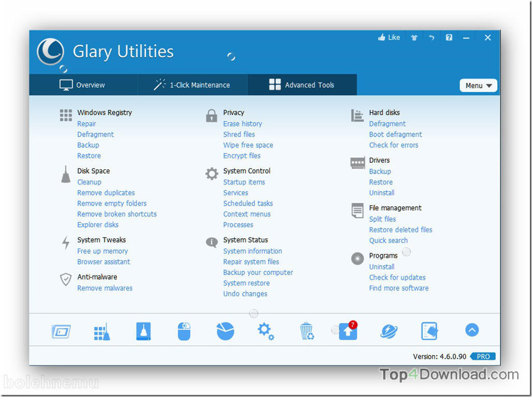Click the Hard disks icon
This screenshot has height=397, width=532.
pyautogui.click(x=357, y=116)
